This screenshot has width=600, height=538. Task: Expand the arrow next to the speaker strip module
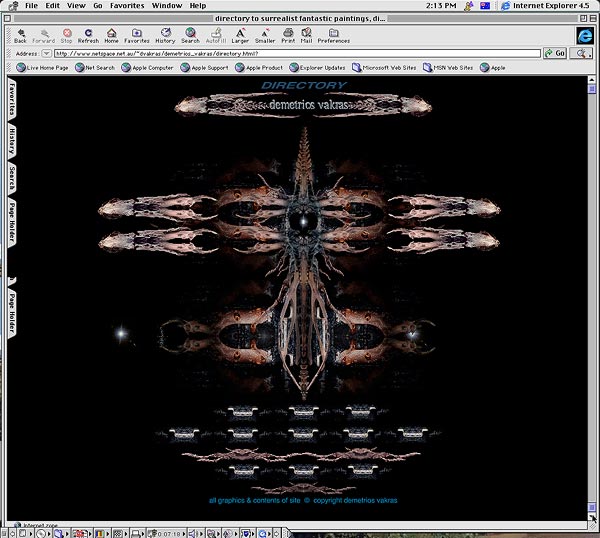tap(201, 534)
